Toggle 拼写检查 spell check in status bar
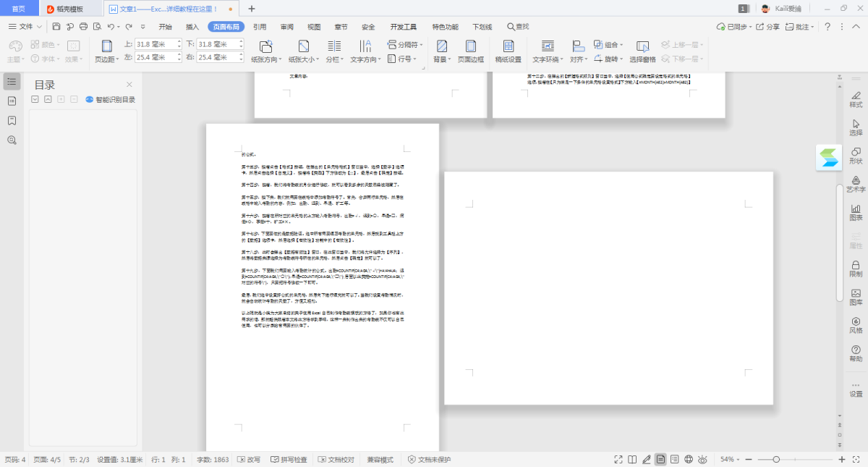Viewport: 868px width, 467px height. (289, 460)
